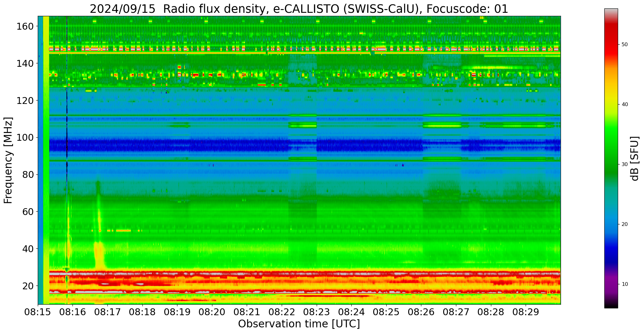Click the colorbar tick label 20
The width and height of the screenshot is (644, 333).
click(x=625, y=224)
